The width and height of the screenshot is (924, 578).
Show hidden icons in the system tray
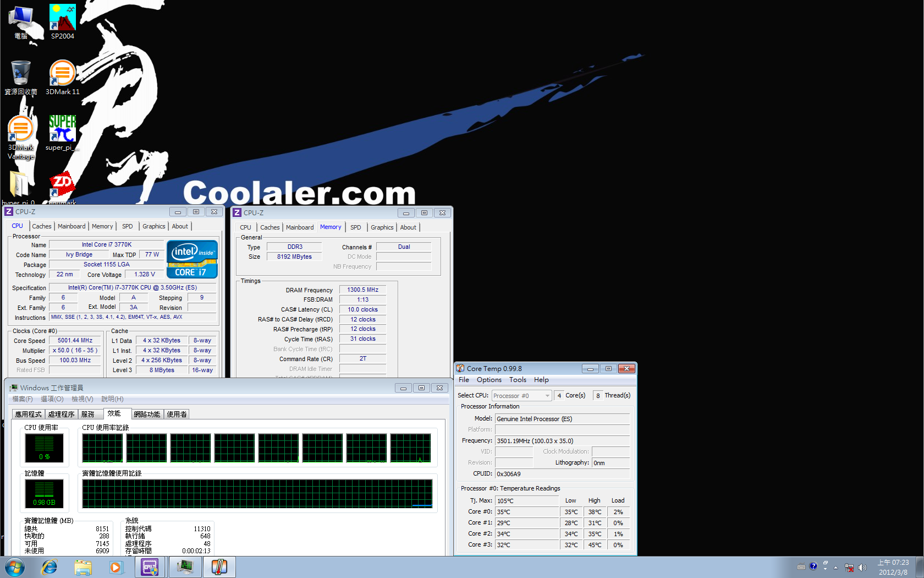(835, 568)
